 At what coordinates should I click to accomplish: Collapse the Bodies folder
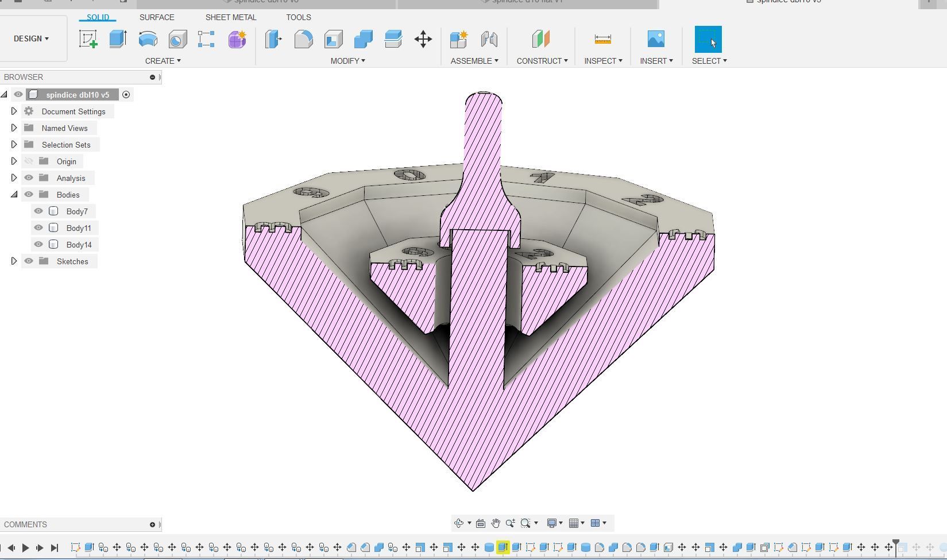coord(14,195)
